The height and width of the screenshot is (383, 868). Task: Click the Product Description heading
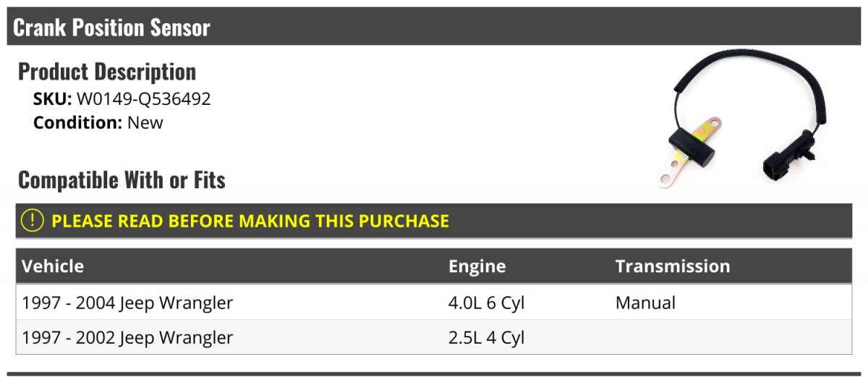tap(107, 72)
